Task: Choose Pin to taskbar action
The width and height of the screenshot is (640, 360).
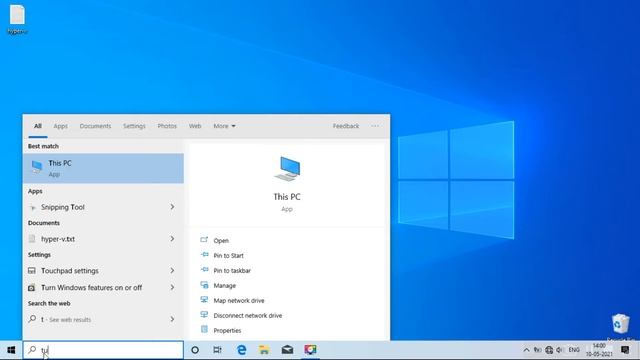Action: click(x=232, y=271)
